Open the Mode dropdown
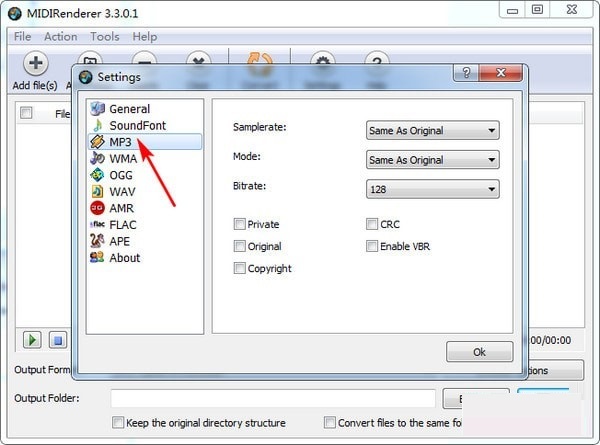The width and height of the screenshot is (600, 445). 432,160
